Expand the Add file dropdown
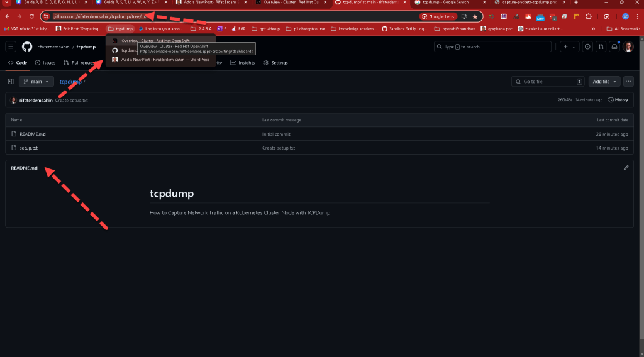Image resolution: width=644 pixels, height=357 pixels. point(604,82)
